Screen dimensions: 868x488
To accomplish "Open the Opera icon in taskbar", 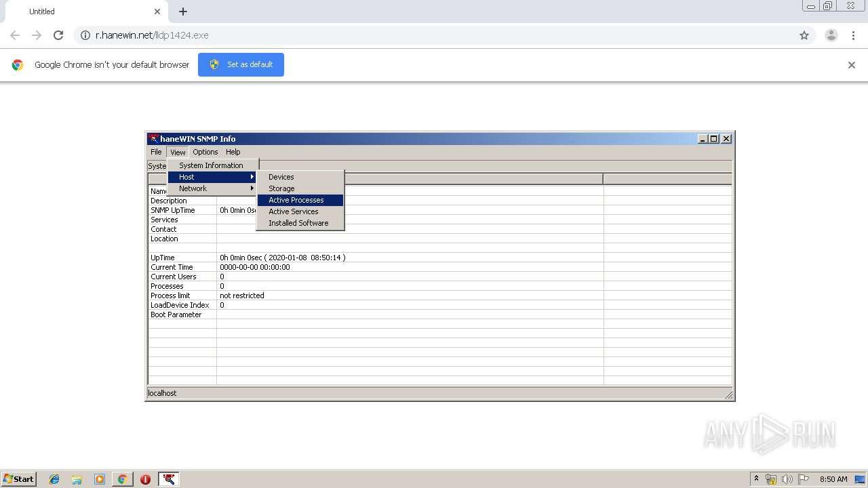I will point(145,479).
